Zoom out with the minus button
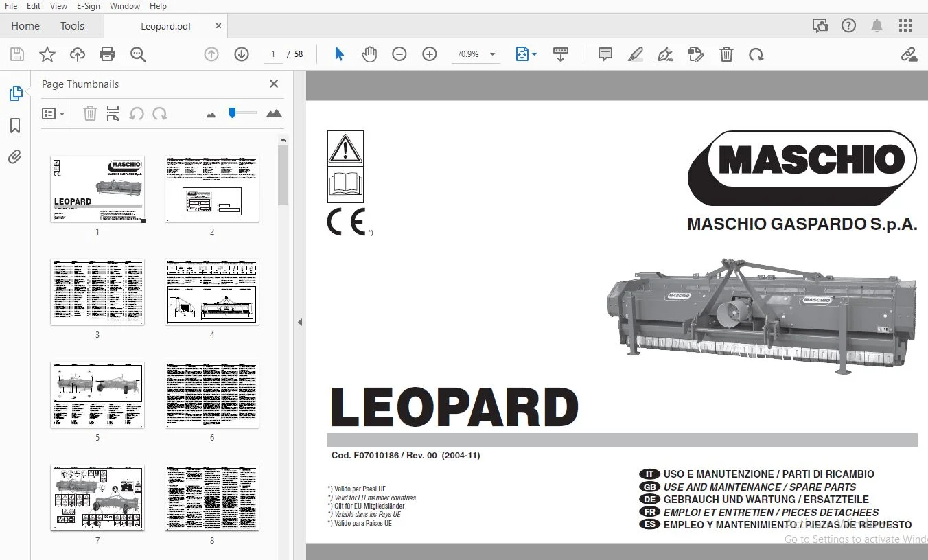This screenshot has height=560, width=928. 399,54
